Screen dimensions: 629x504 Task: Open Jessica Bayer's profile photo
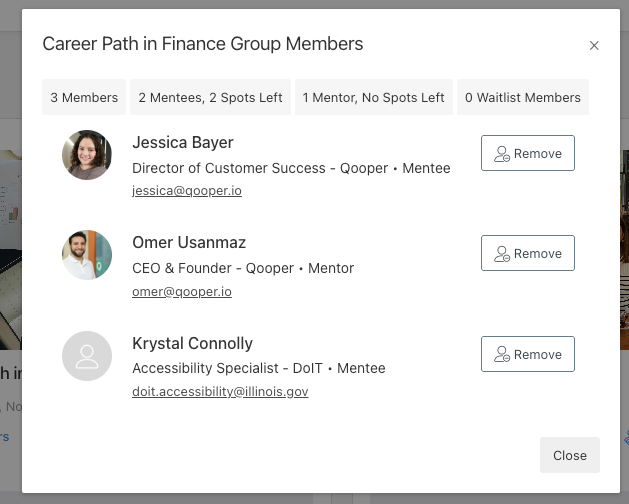coord(87,155)
